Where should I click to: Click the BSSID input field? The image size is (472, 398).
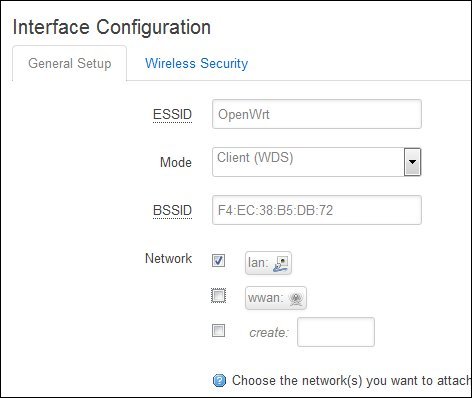(x=317, y=210)
